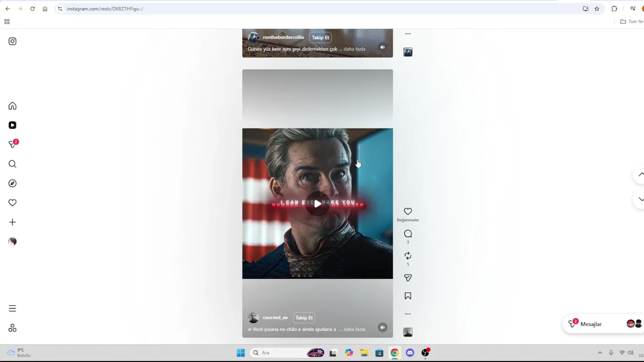The width and height of the screenshot is (644, 362).
Task: Open comments on the caurxed_ae reel
Action: [408, 234]
